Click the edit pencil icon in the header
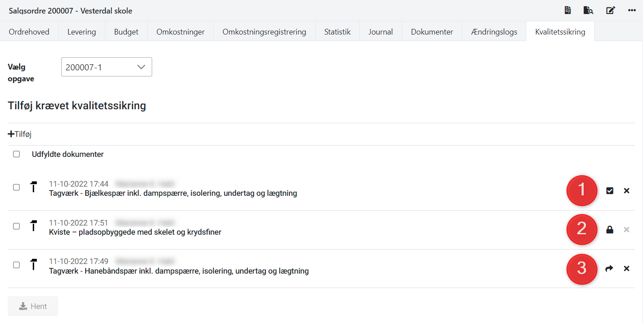This screenshot has width=644, height=323. click(x=610, y=10)
